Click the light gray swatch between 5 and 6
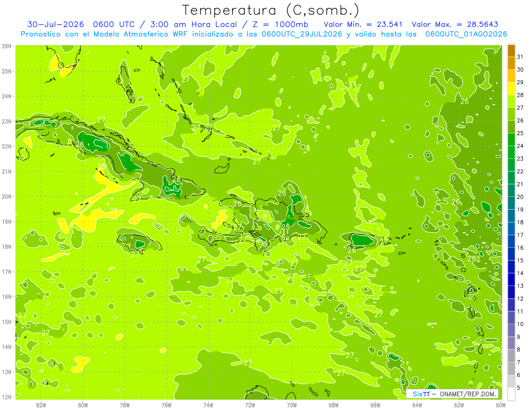 coord(511,381)
